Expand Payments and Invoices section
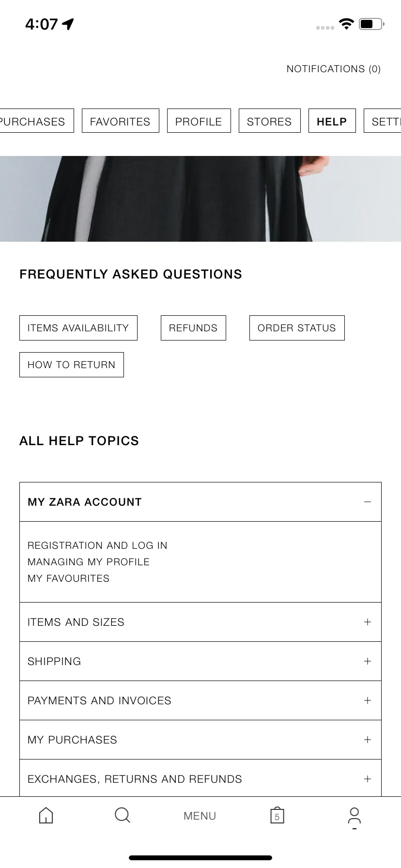This screenshot has width=401, height=868. click(x=200, y=700)
